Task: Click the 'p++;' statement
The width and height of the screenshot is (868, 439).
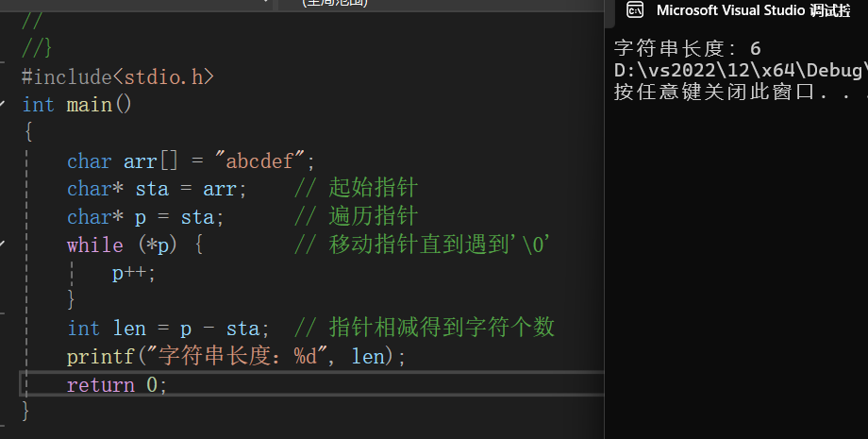Action: (134, 273)
